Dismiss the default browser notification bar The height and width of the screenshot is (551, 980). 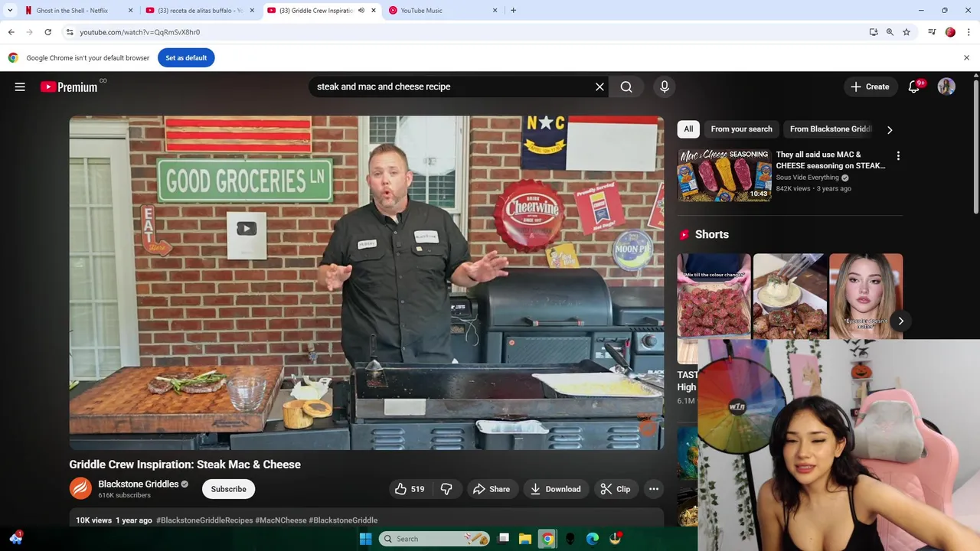(x=966, y=57)
